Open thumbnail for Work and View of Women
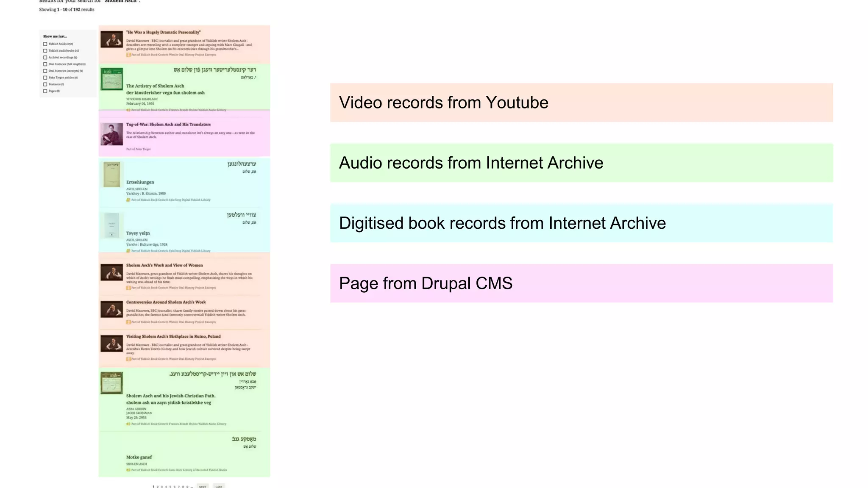The image size is (868, 488). click(x=111, y=272)
